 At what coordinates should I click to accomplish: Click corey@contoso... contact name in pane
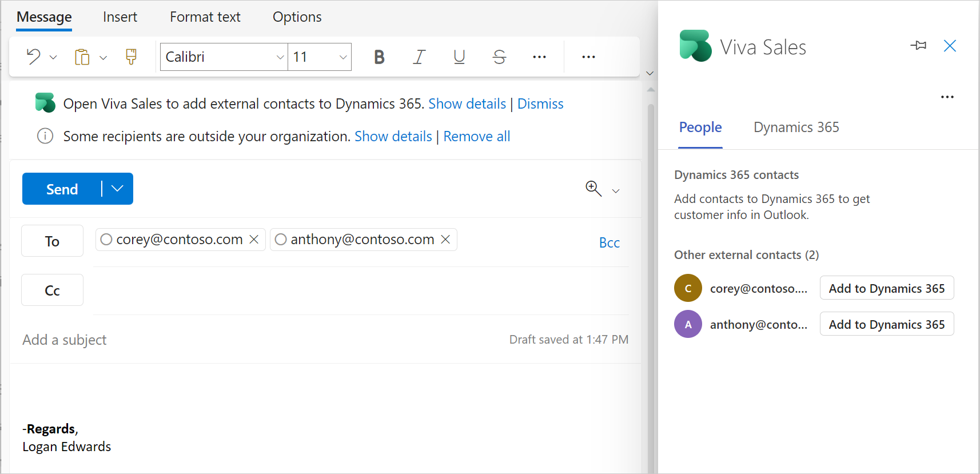coord(759,289)
